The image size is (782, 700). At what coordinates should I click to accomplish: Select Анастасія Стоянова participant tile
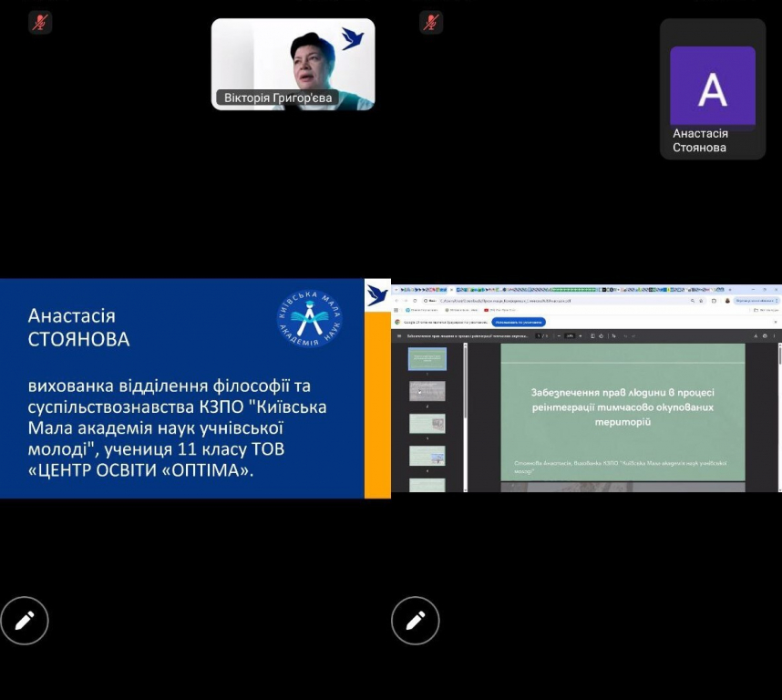coord(713,89)
